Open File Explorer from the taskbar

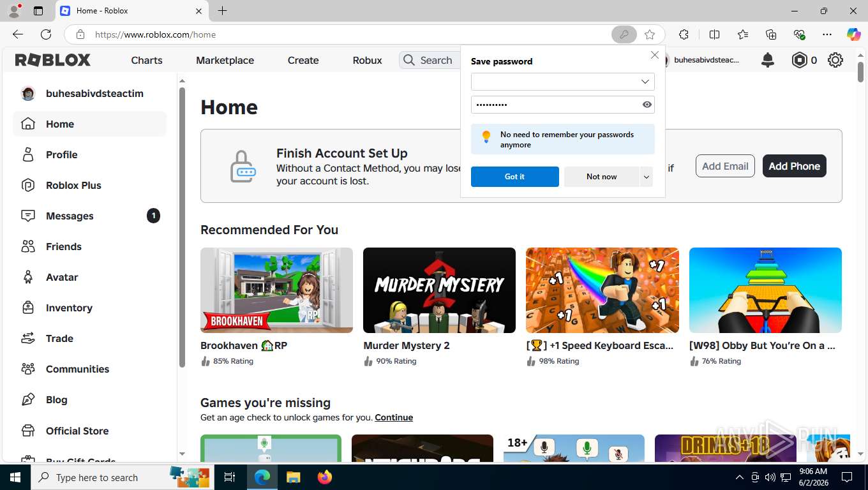[293, 477]
